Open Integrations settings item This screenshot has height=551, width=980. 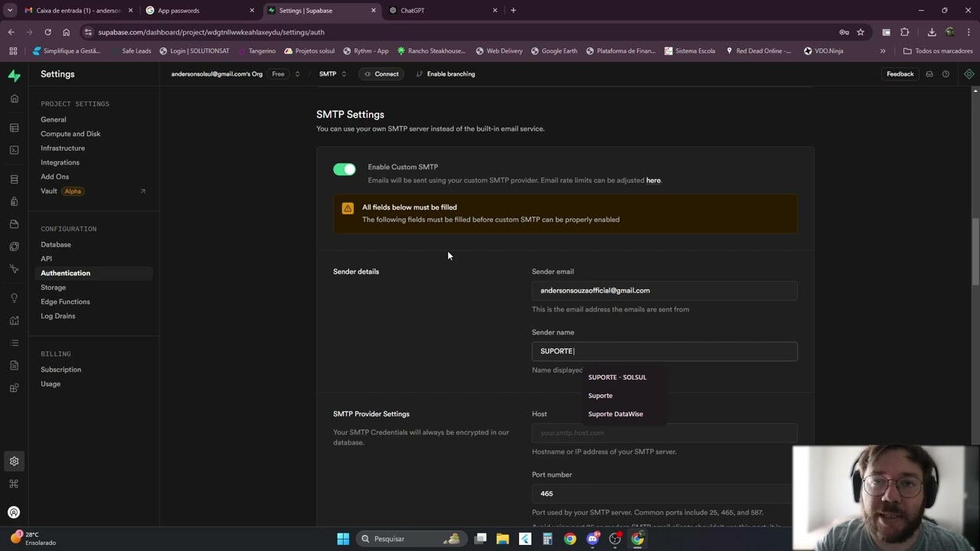point(60,162)
